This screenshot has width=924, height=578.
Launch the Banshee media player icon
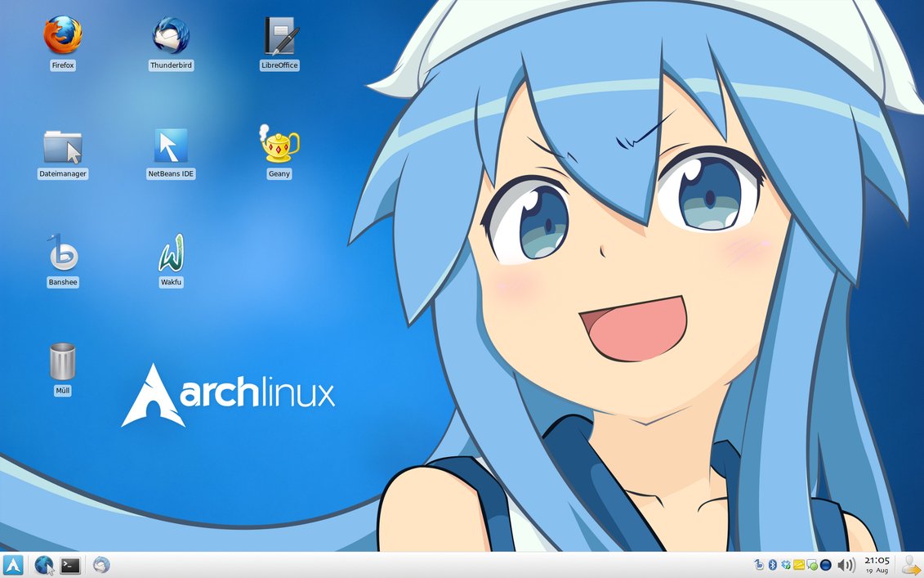(63, 254)
